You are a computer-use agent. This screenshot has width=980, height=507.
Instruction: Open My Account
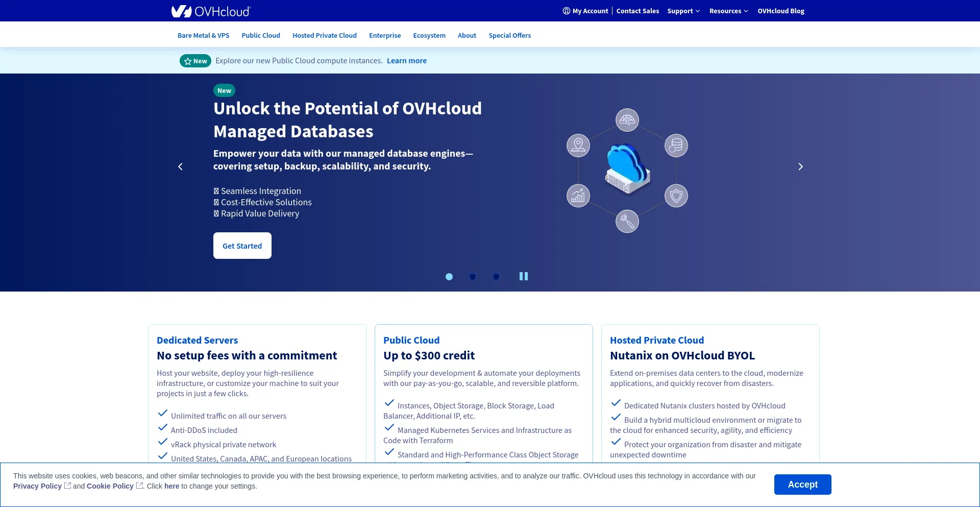tap(585, 11)
